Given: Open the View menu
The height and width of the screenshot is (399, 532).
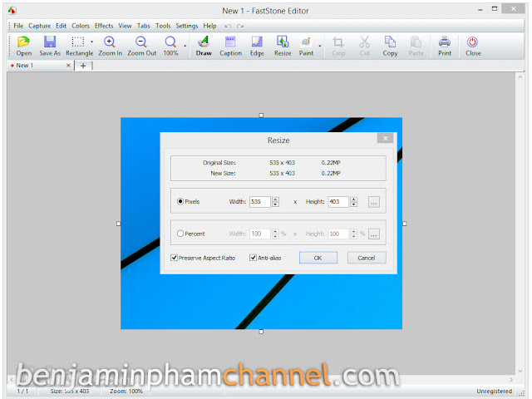Looking at the screenshot, I should tap(125, 26).
